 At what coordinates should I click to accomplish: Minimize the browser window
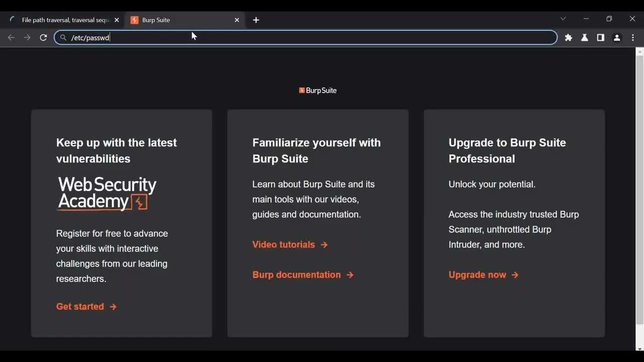(586, 19)
